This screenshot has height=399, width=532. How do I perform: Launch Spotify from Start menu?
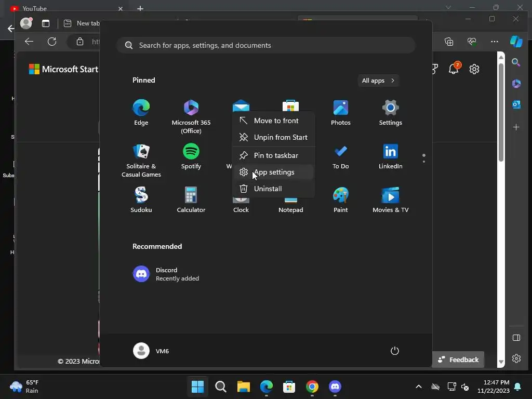coord(191,156)
